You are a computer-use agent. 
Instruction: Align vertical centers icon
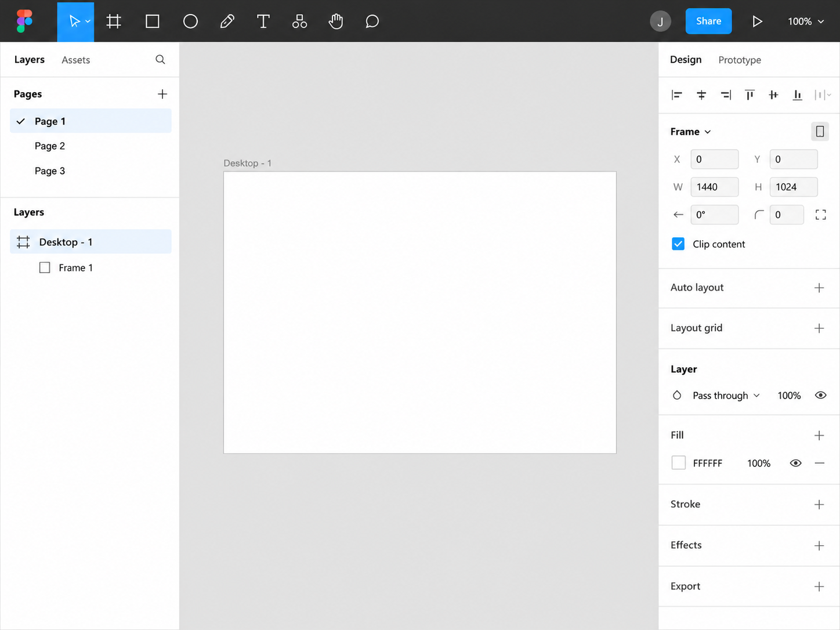(773, 95)
